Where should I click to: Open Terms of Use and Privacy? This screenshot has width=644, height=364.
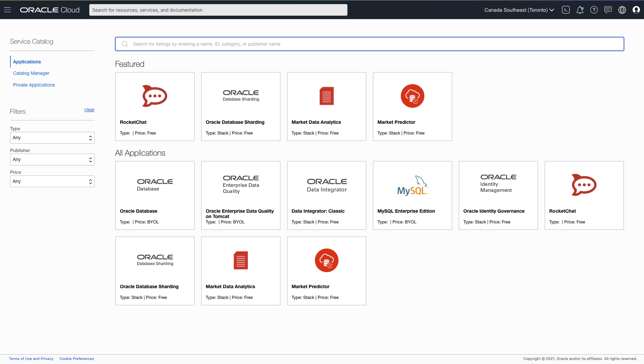point(31,359)
